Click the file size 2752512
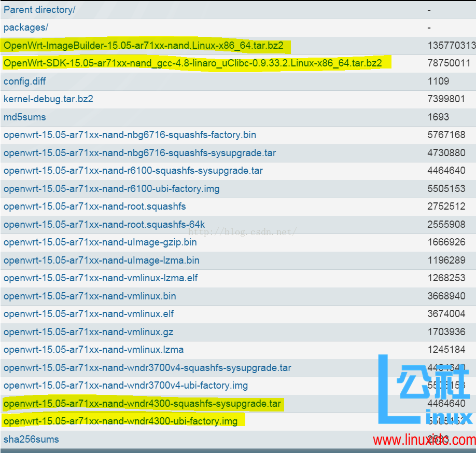Viewport: 476px width, 453px height. click(x=446, y=207)
